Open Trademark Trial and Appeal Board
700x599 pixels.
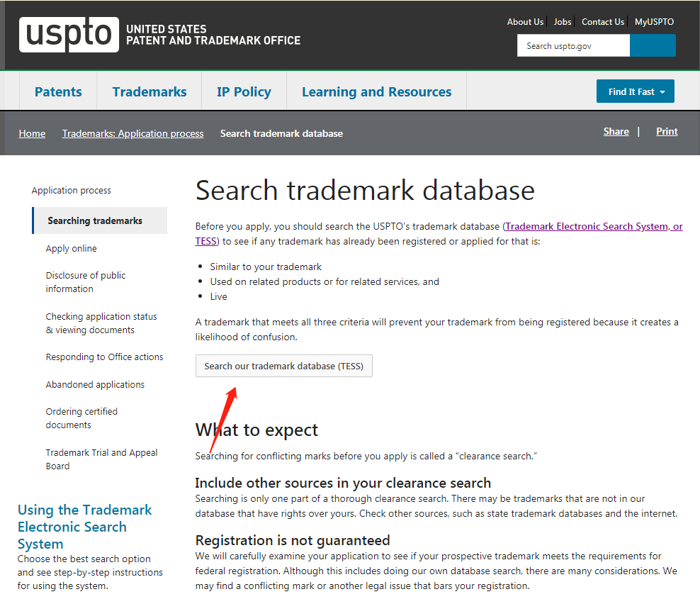coord(101,459)
